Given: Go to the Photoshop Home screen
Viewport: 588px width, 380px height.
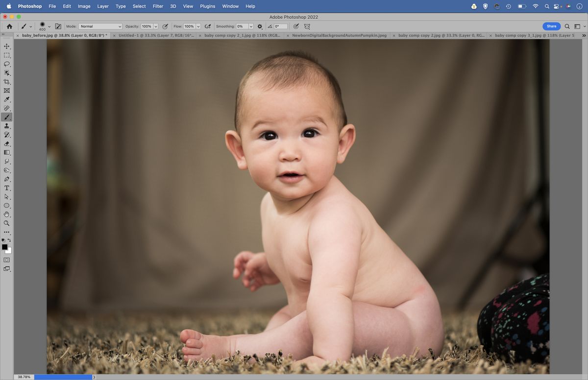Looking at the screenshot, I should pos(9,26).
